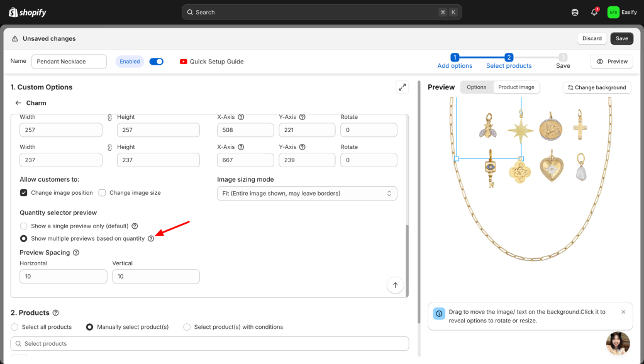
Task: Dismiss the drag-to-move info banner
Action: pos(623,312)
